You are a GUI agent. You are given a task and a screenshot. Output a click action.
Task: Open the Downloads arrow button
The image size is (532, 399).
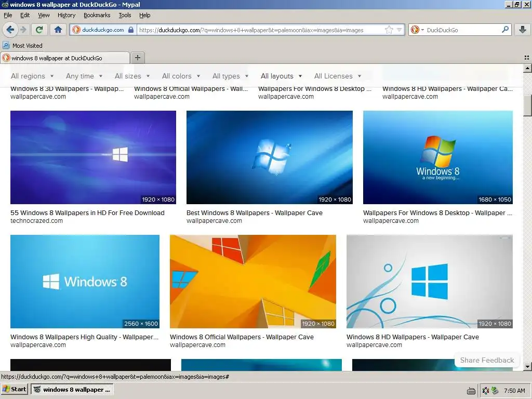tap(523, 30)
